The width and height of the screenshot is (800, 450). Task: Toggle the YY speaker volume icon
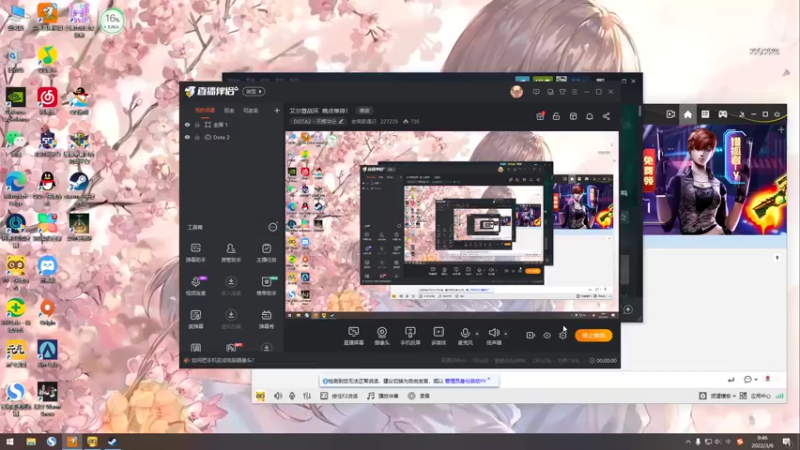[278, 396]
